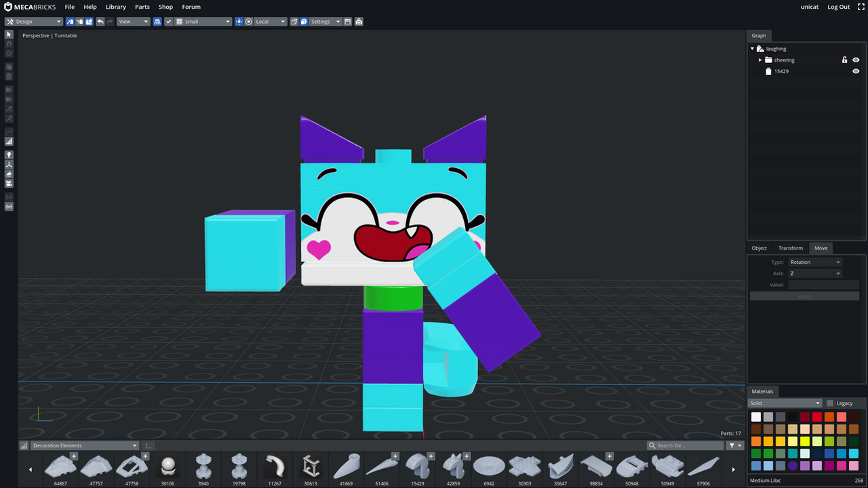Click the parts grid icon beside Decoration Elements
868x488 pixels.
click(x=24, y=445)
